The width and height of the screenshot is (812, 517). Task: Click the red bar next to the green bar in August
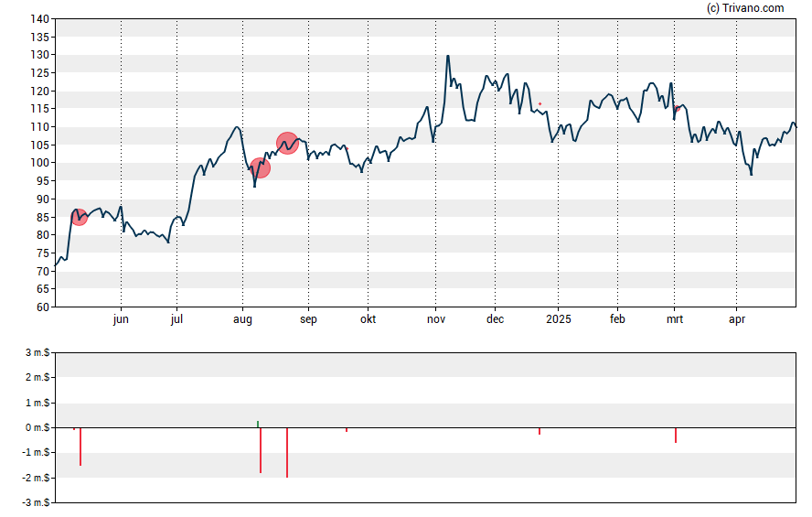261,450
